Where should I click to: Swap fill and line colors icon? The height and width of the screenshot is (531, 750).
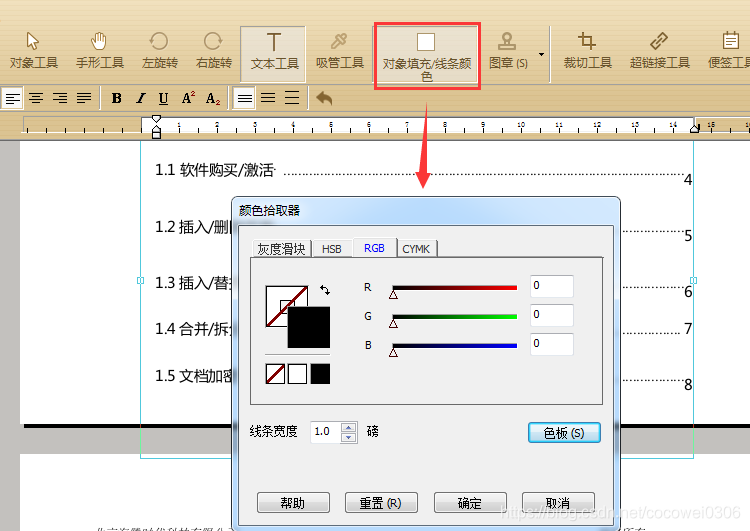click(x=325, y=290)
